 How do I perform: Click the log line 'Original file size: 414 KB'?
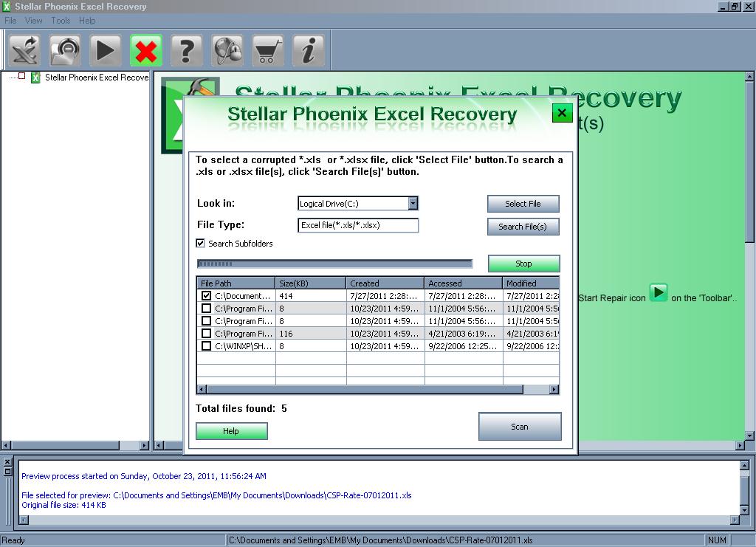pyautogui.click(x=63, y=505)
